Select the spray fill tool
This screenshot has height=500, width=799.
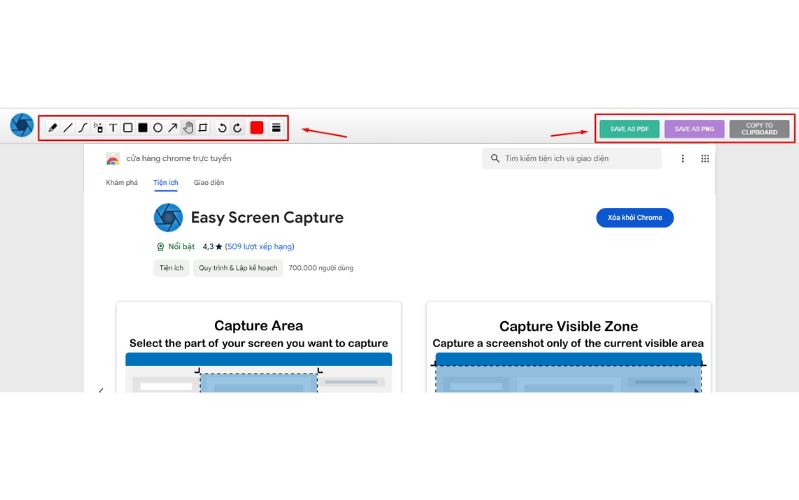coord(98,127)
